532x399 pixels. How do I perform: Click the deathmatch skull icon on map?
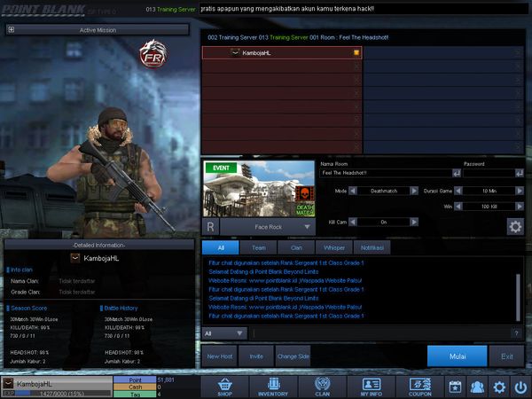[304, 193]
